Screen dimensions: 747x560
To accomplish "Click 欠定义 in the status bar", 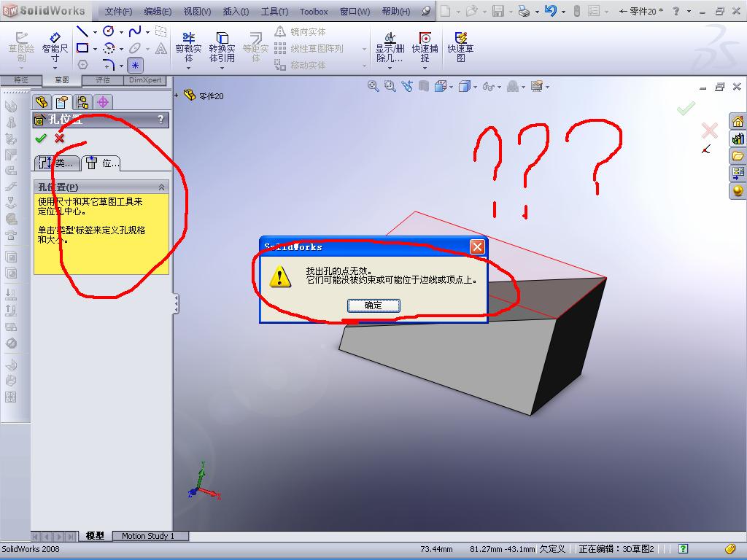I will coord(552,549).
